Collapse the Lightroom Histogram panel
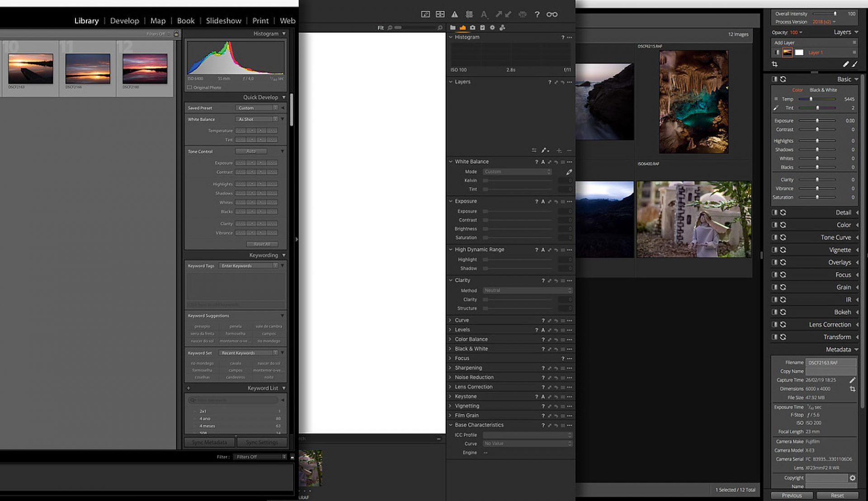This screenshot has height=501, width=868. click(x=284, y=34)
